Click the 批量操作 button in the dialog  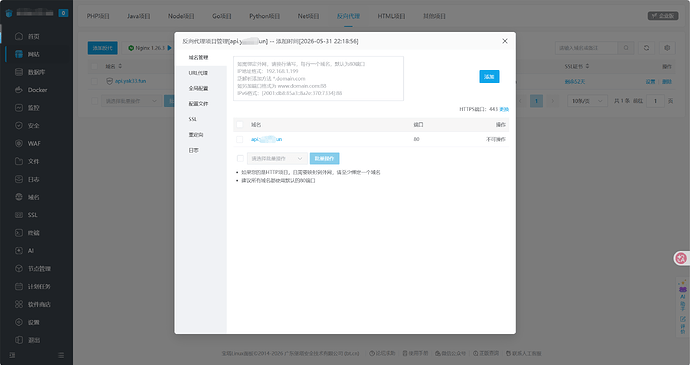coord(324,159)
